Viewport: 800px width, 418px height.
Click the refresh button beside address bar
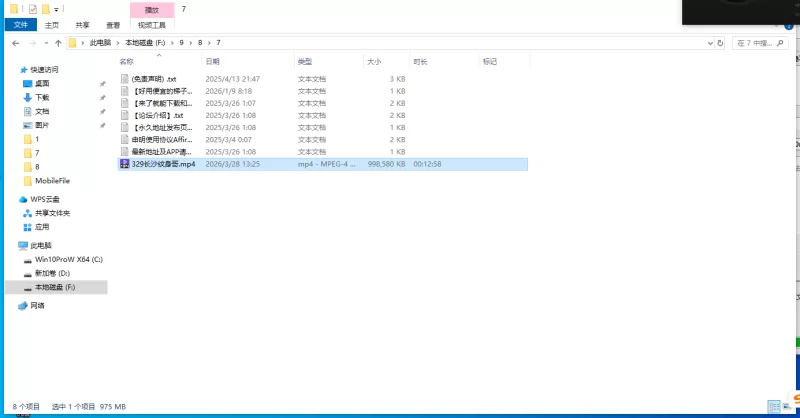720,43
